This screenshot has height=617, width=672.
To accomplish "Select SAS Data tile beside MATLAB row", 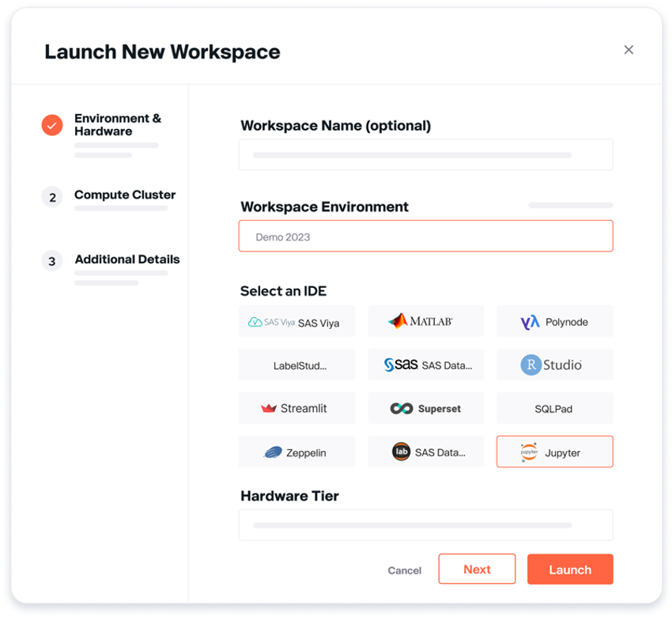I will [x=425, y=365].
